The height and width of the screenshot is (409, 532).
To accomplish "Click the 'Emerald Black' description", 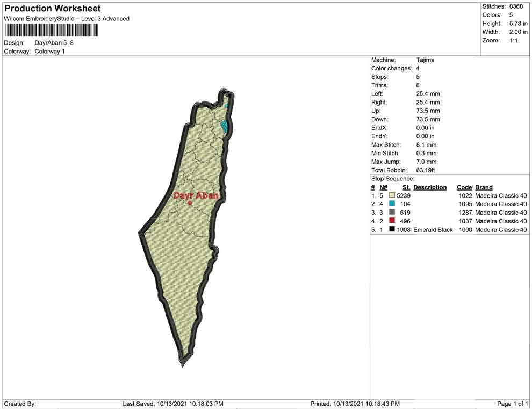I will tap(433, 229).
